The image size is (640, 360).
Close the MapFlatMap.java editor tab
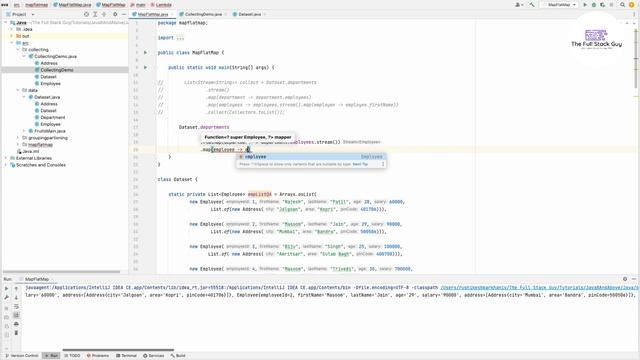172,14
